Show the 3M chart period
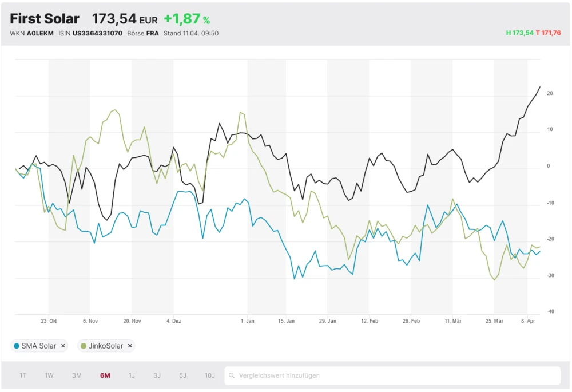 point(77,375)
